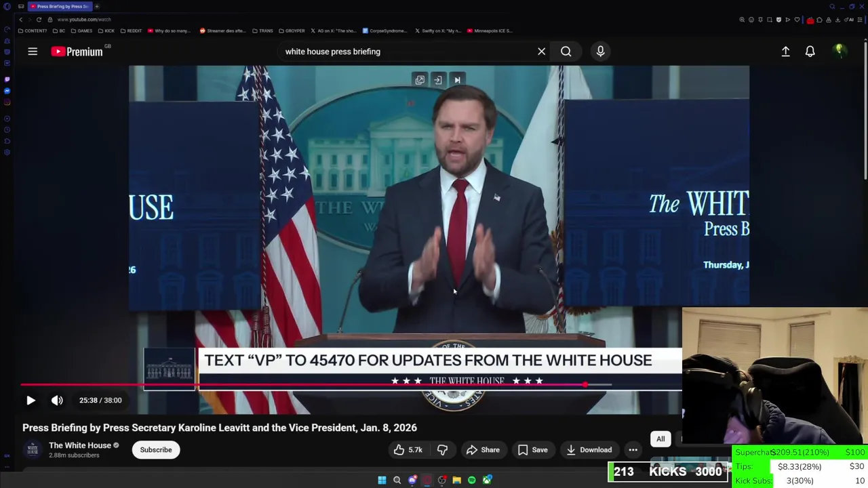Screen dimensions: 868x488
Task: Share the video
Action: coord(483,449)
